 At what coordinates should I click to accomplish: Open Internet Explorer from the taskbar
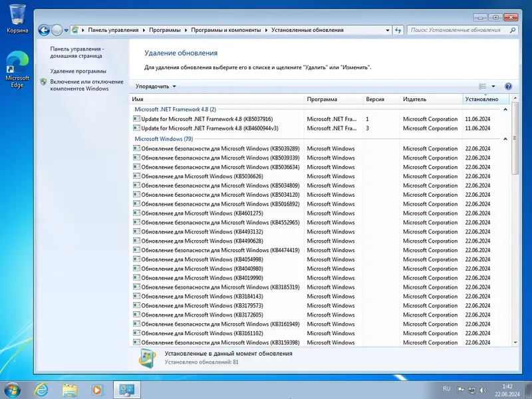[x=40, y=388]
